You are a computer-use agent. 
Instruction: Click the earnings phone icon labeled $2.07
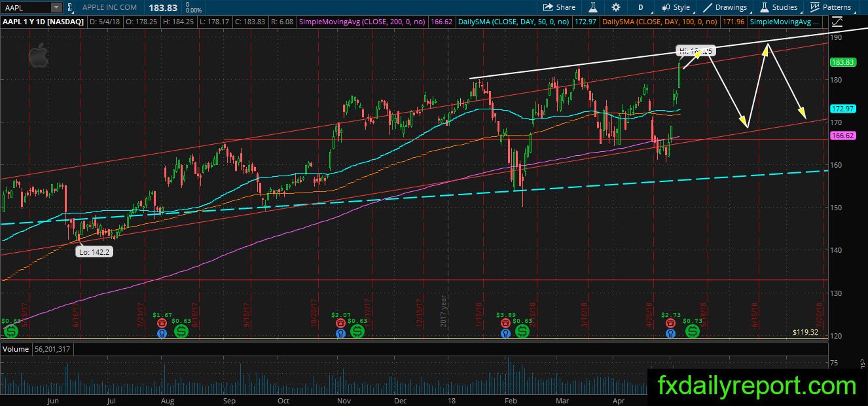(x=340, y=323)
